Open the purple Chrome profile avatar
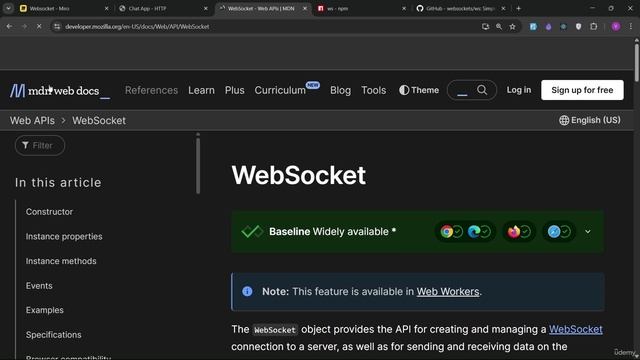Viewport: 640px width, 360px height. click(x=616, y=27)
